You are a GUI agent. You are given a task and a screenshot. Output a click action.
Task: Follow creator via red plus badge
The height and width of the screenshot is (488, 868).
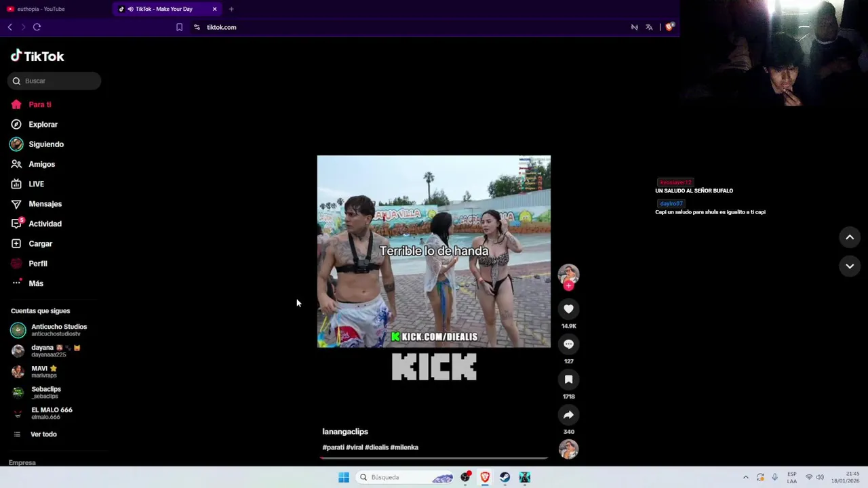tap(569, 286)
